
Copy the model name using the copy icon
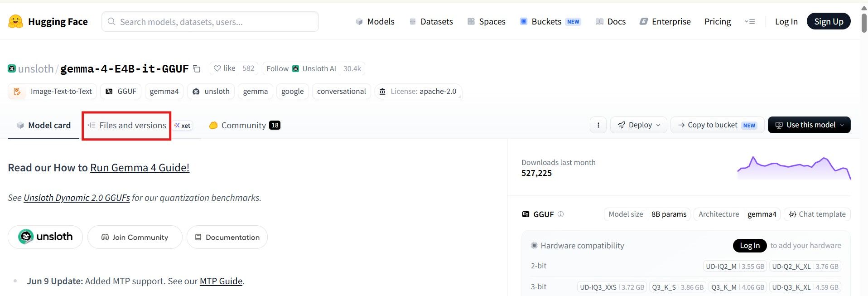(x=197, y=69)
